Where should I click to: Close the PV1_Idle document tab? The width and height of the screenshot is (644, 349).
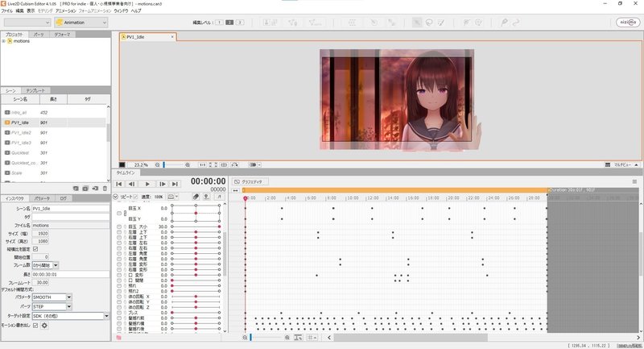tap(172, 37)
